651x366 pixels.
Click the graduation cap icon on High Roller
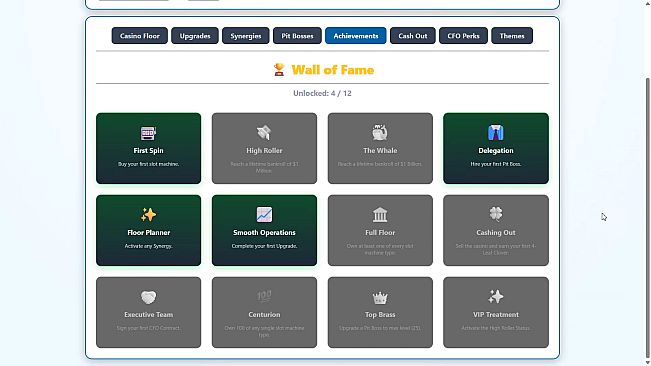[x=264, y=133]
